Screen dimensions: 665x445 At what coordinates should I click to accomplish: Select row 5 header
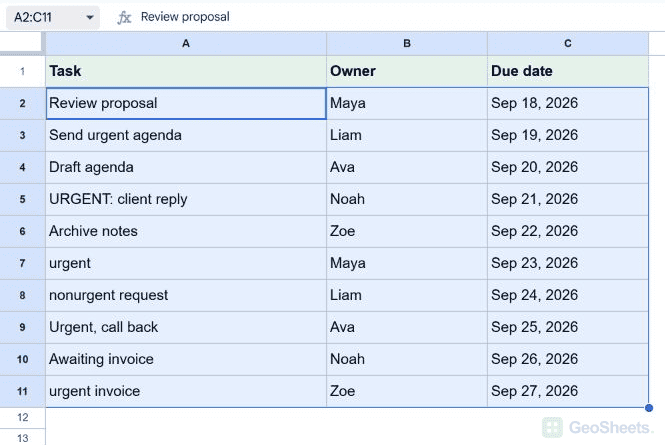22,199
